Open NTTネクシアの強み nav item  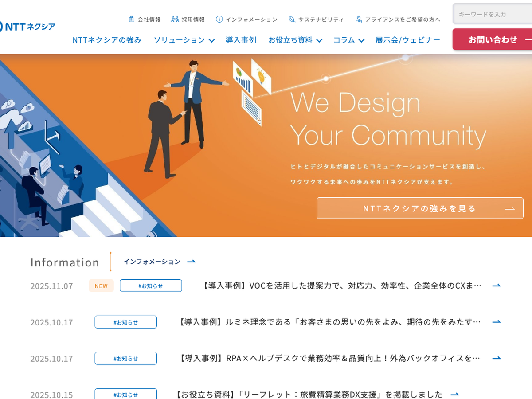pyautogui.click(x=107, y=40)
